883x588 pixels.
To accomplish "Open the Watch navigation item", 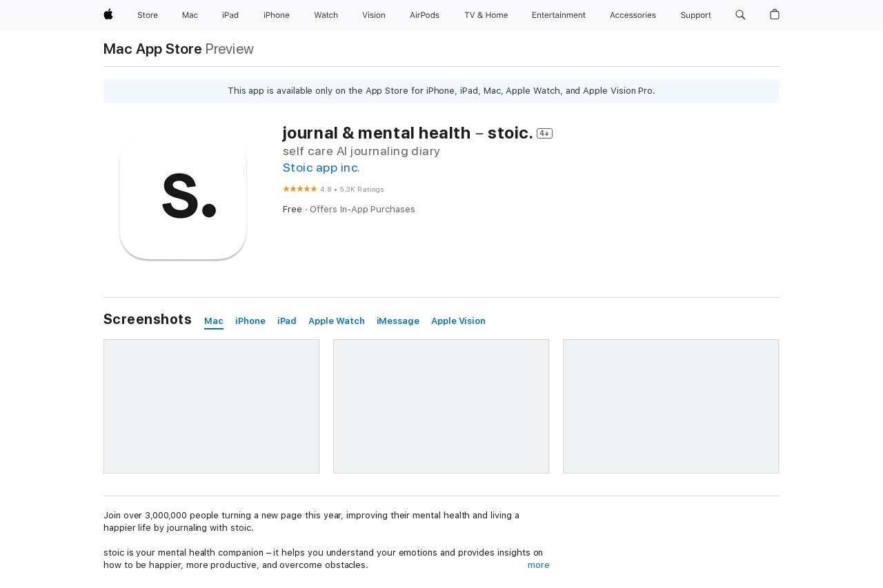I will tap(326, 15).
